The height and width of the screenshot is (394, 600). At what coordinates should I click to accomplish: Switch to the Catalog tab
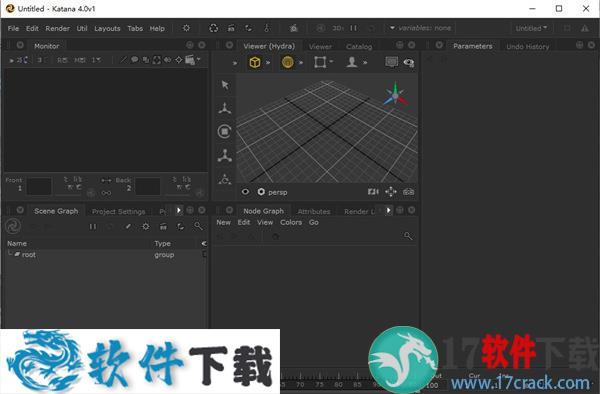[359, 47]
